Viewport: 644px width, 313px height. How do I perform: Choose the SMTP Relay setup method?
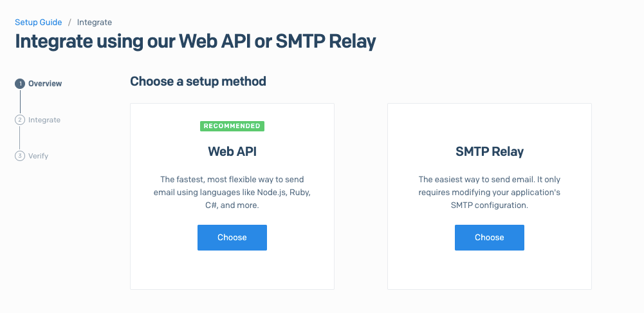tap(489, 237)
